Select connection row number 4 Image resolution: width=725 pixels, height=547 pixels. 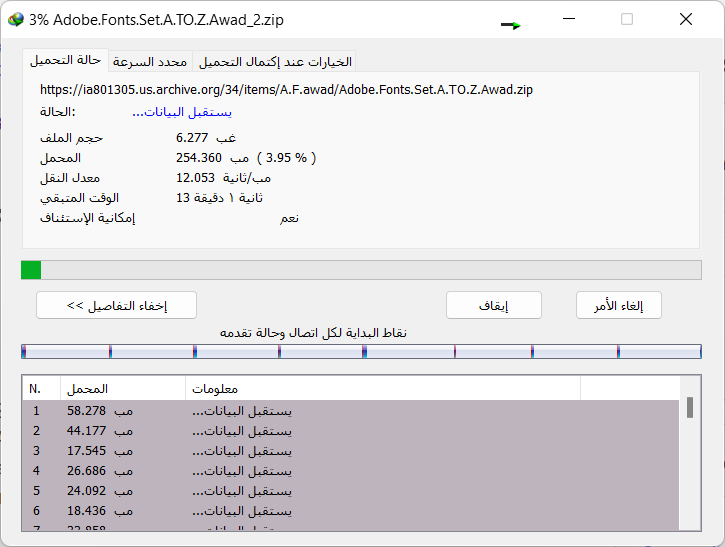pos(350,471)
